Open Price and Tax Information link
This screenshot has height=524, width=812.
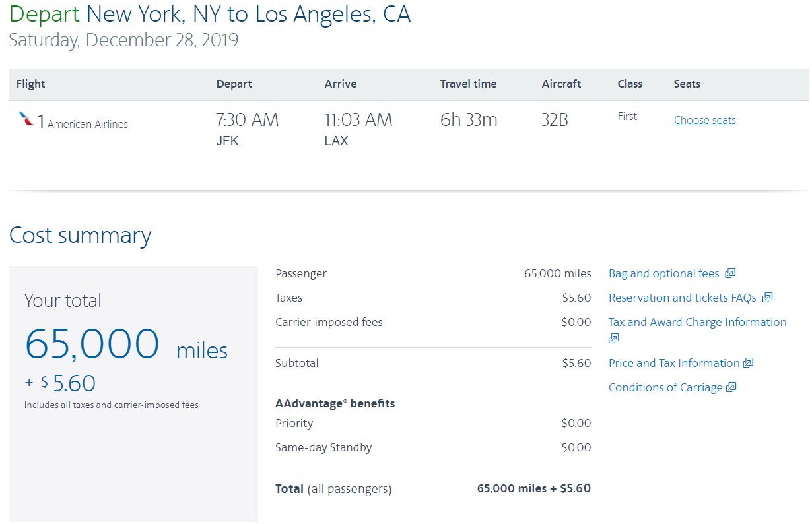pyautogui.click(x=673, y=363)
